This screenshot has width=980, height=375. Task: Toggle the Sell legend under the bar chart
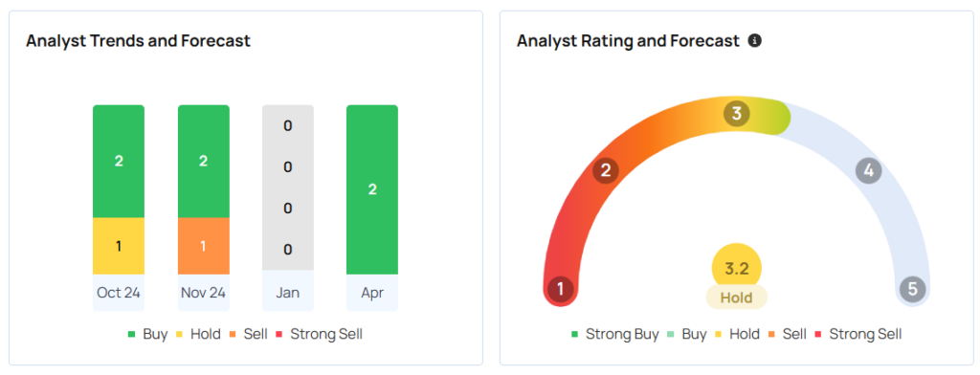coord(248,335)
